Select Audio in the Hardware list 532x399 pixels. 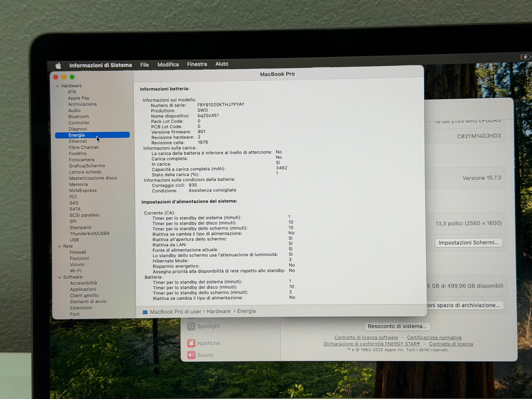pos(74,110)
